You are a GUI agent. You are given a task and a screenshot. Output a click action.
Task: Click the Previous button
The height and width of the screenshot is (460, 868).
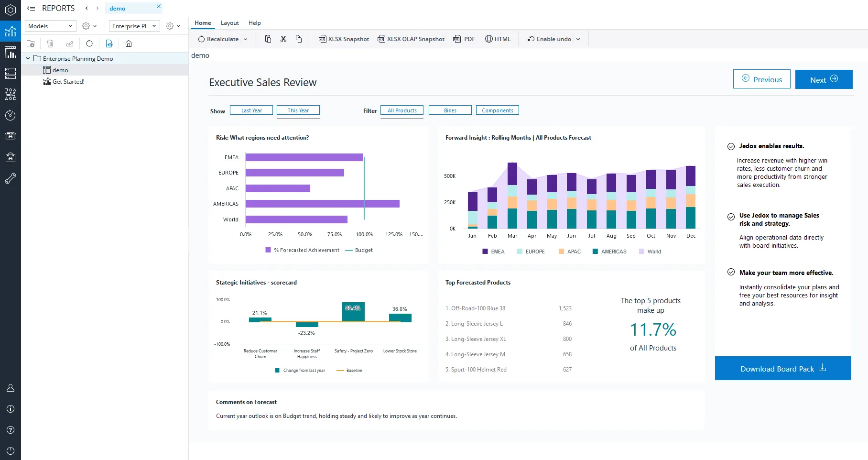pyautogui.click(x=762, y=79)
